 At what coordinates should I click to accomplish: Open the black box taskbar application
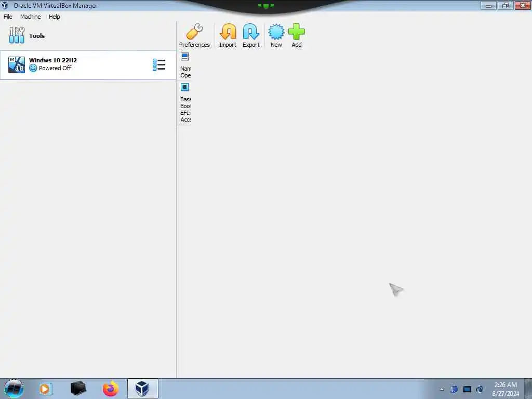78,389
